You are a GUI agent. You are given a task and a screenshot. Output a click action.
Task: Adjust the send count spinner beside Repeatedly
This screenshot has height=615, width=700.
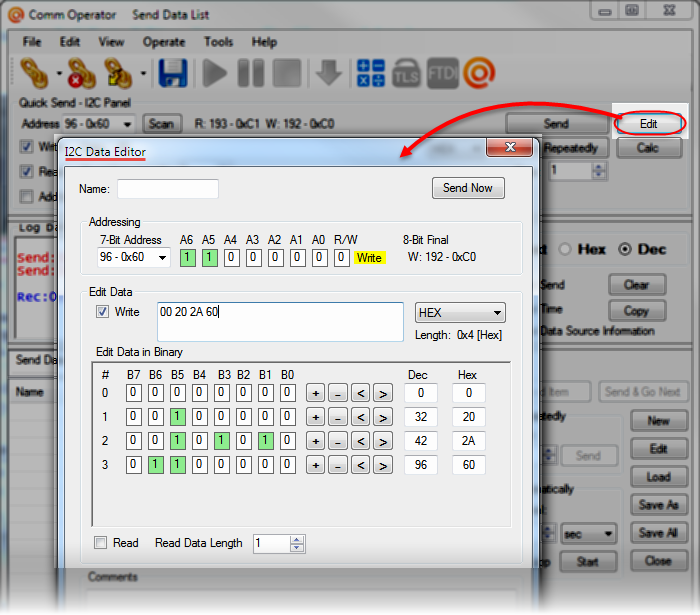(599, 170)
